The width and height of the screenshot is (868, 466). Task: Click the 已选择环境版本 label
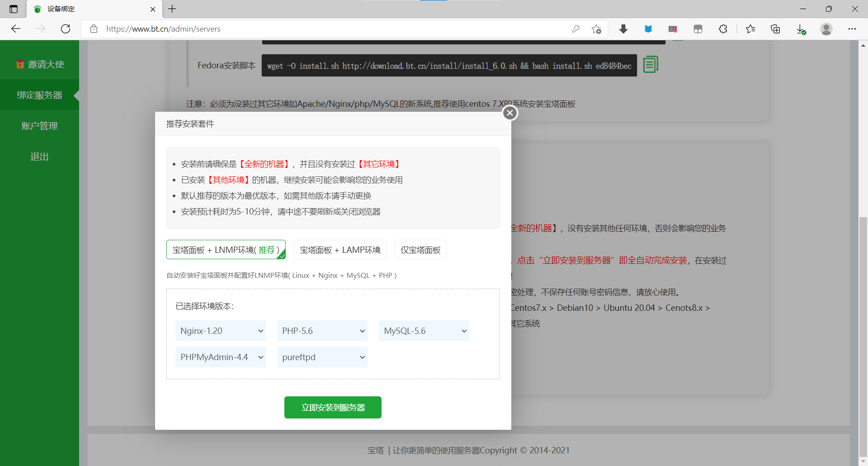205,306
